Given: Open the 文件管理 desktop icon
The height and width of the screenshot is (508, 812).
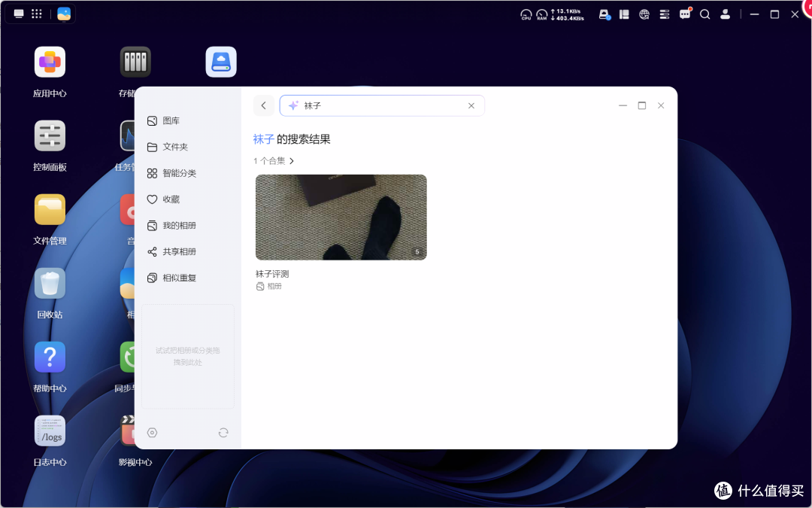Looking at the screenshot, I should point(50,209).
